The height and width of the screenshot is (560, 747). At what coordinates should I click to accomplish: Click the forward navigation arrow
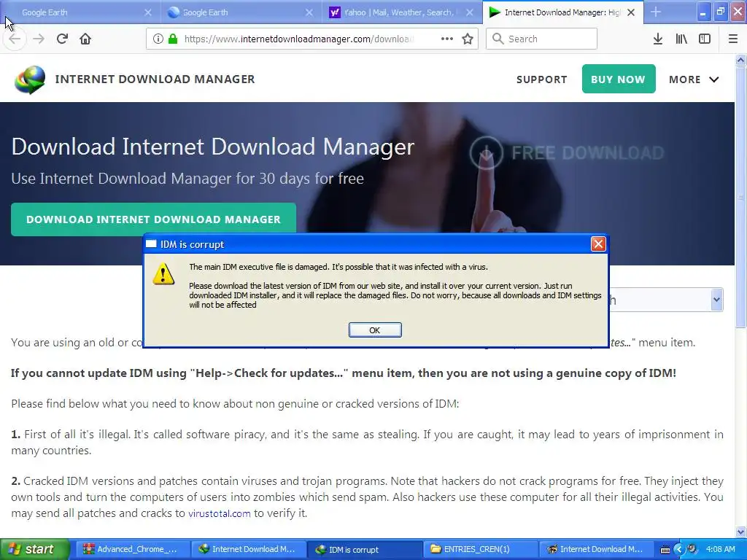39,39
